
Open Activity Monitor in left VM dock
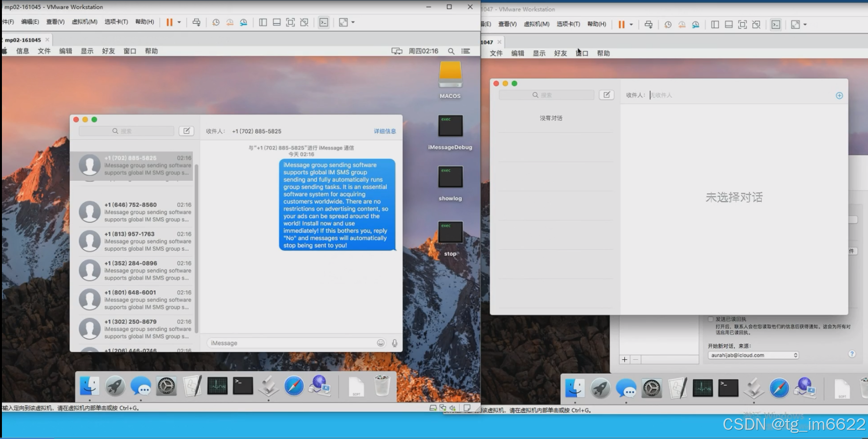218,386
